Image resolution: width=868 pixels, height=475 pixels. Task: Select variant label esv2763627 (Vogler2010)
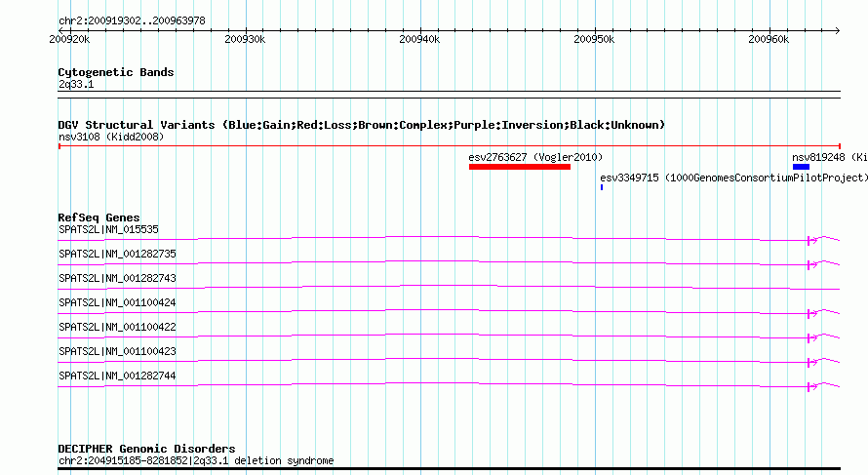click(535, 157)
